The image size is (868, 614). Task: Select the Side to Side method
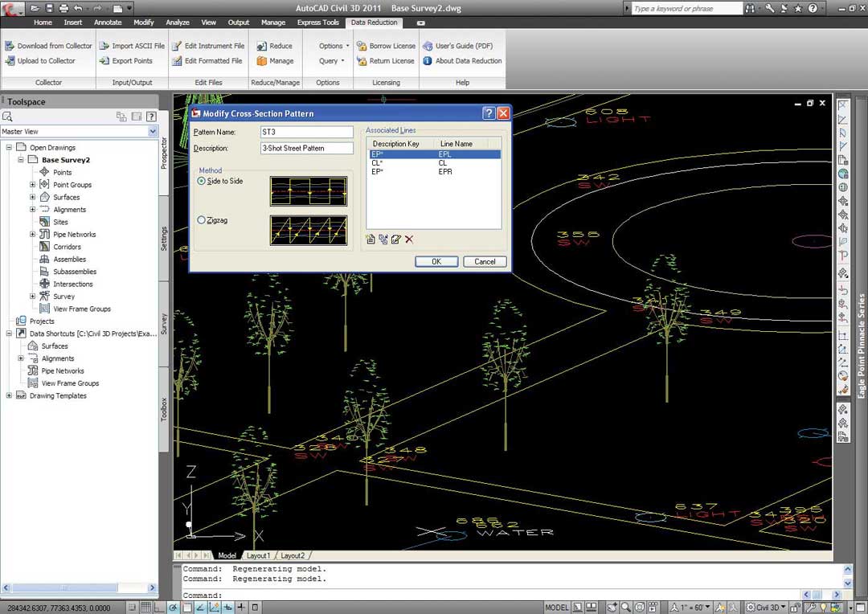click(x=201, y=182)
